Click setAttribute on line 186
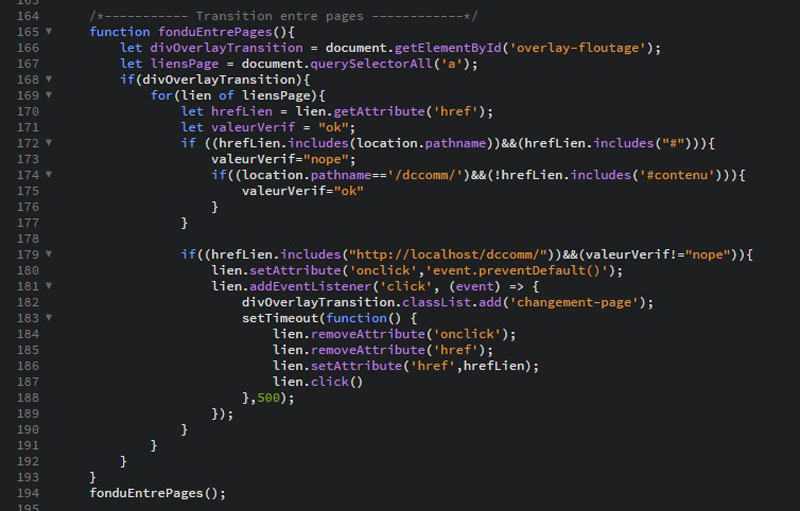 click(x=356, y=366)
